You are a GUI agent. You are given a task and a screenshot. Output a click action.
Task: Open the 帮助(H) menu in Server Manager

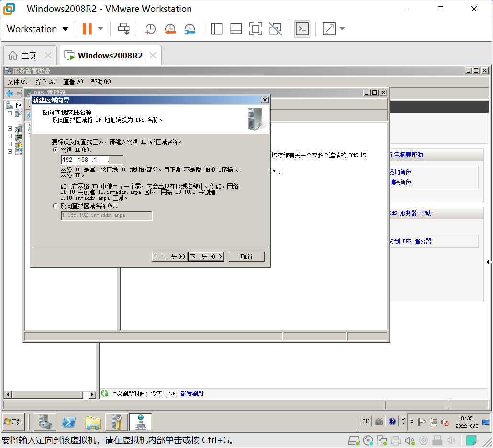pos(101,82)
